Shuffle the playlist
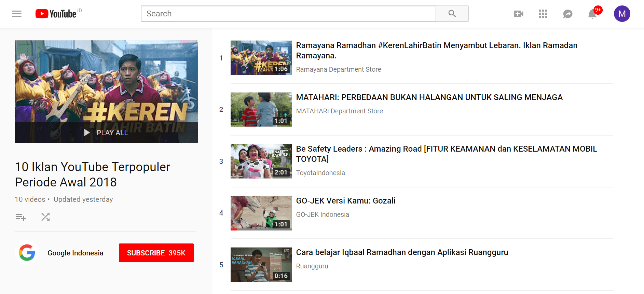 45,217
